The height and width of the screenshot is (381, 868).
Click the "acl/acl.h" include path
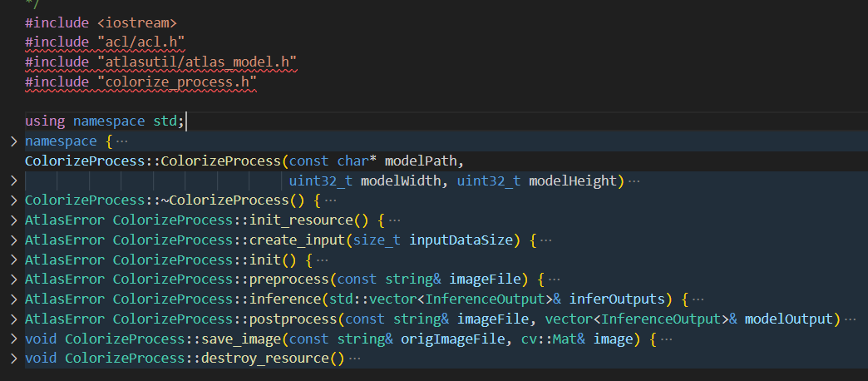click(141, 42)
